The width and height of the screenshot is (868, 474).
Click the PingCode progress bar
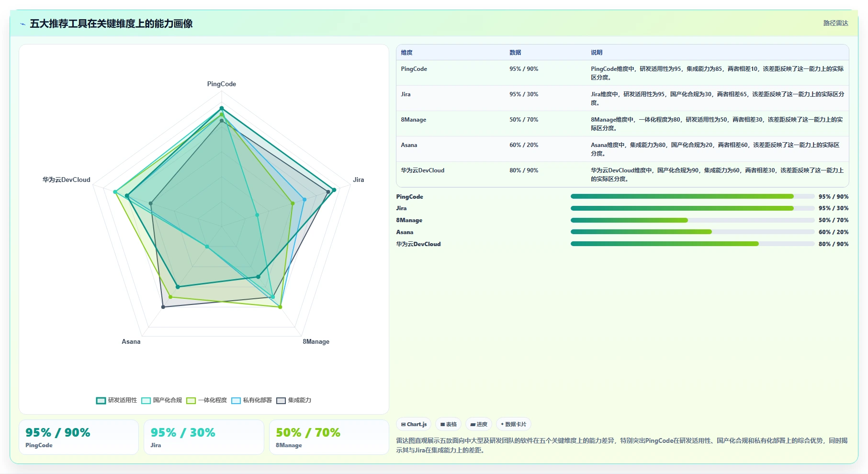692,196
